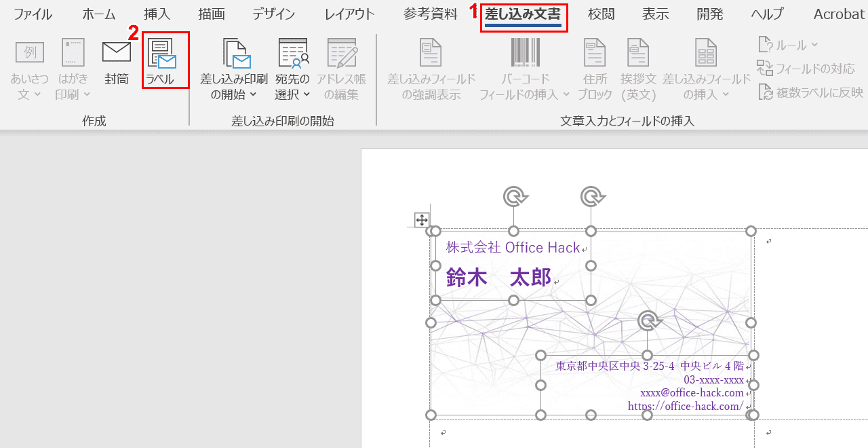Click rotate handle above name text box
Screen dimensions: 868x448
(515, 197)
